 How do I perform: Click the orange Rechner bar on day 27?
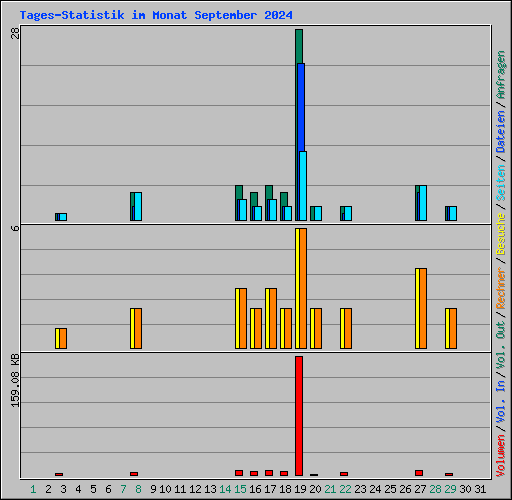click(423, 308)
